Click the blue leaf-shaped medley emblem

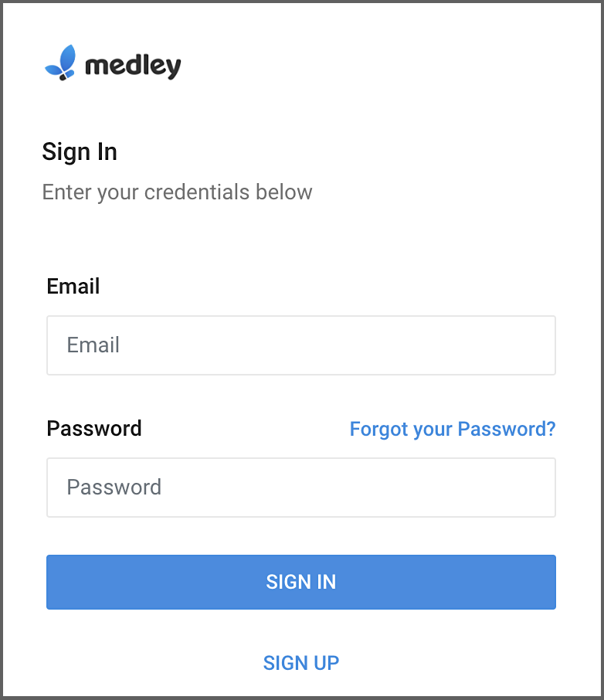(60, 63)
